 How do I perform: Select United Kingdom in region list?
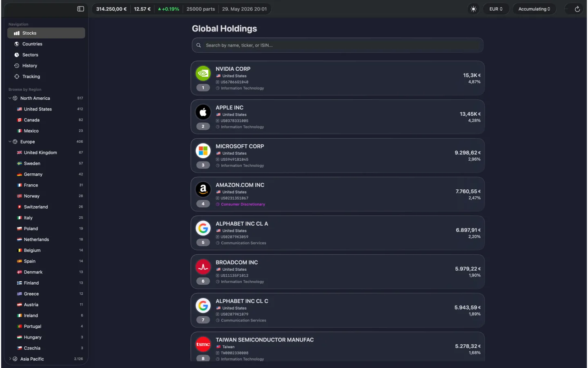pos(46,153)
